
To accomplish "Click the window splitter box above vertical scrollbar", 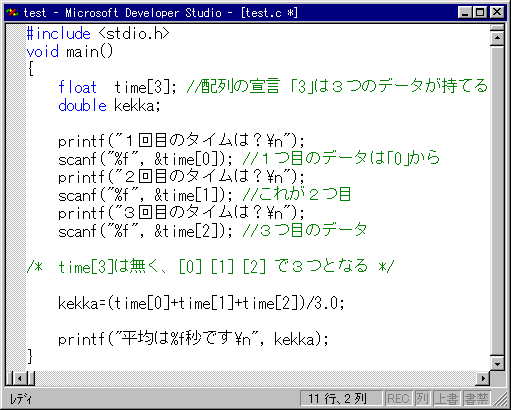I will click(x=497, y=28).
